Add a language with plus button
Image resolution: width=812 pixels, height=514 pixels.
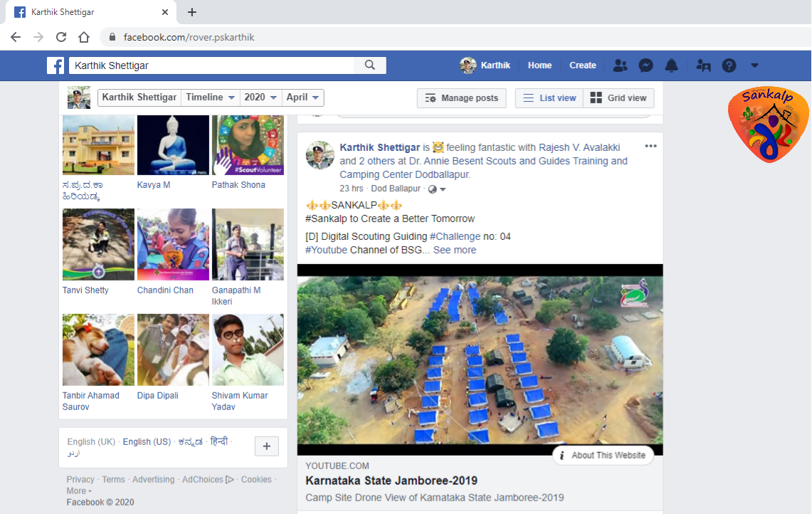click(267, 446)
